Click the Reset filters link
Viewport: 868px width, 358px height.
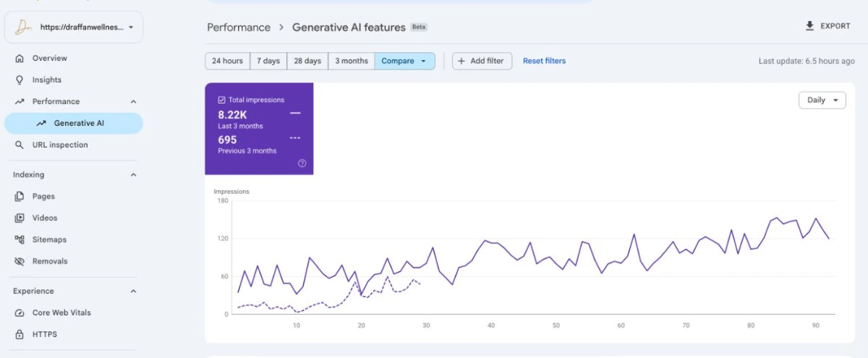click(545, 61)
